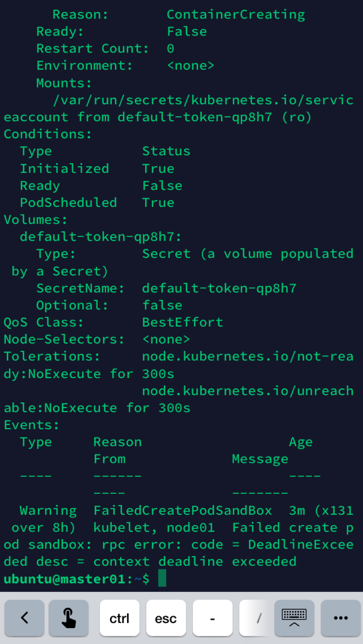Tap the terminal cursor block
The image size is (363, 644).
coord(162,578)
